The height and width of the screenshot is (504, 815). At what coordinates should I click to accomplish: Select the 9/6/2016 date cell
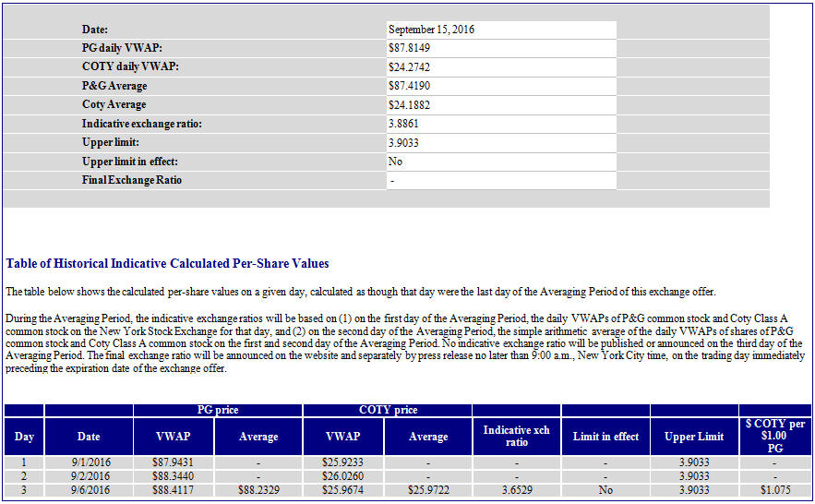click(x=89, y=489)
